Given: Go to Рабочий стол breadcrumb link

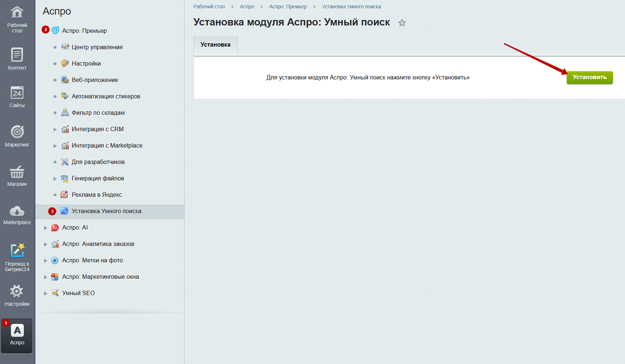Looking at the screenshot, I should tap(209, 7).
